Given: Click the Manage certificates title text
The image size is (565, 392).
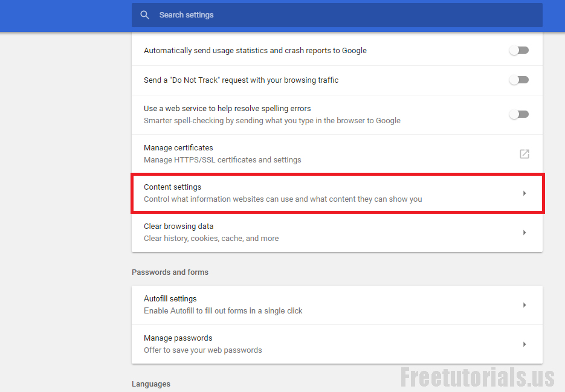Looking at the screenshot, I should click(178, 148).
